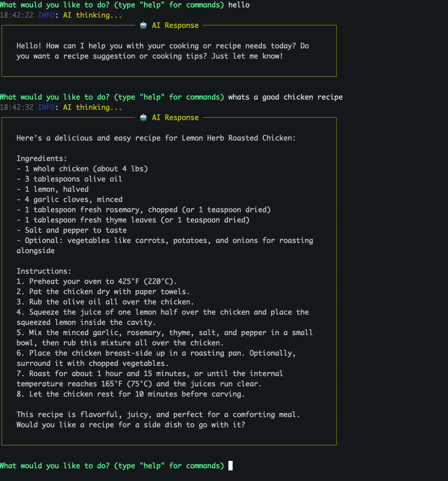The height and width of the screenshot is (481, 448).
Task: Click the "4 garlic cloves, minced" ingredient line
Action: [x=73, y=200]
